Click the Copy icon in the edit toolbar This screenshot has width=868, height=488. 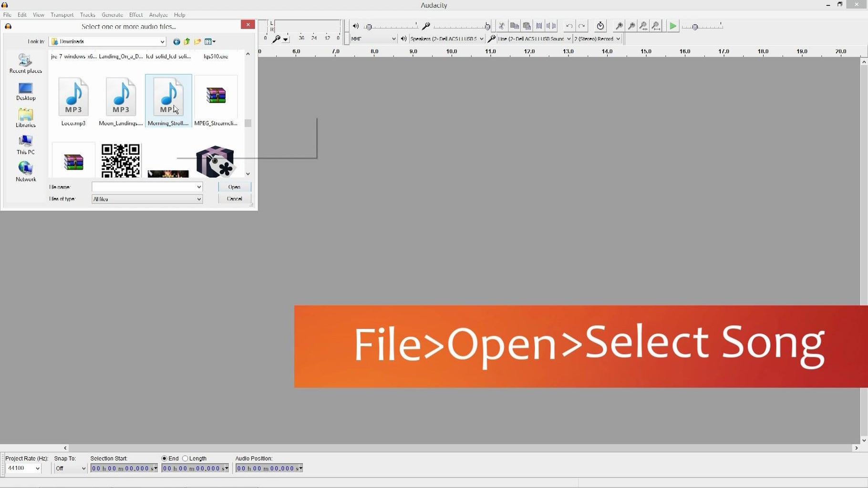(514, 26)
